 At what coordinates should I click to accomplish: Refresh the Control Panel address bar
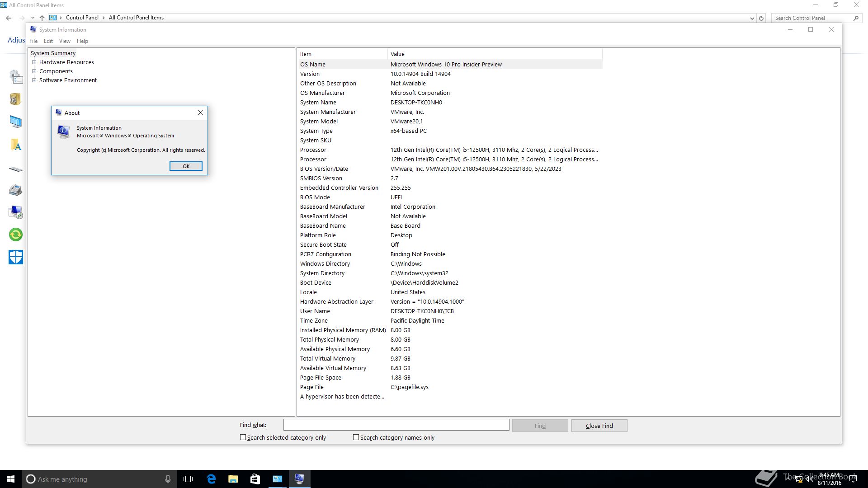point(761,18)
